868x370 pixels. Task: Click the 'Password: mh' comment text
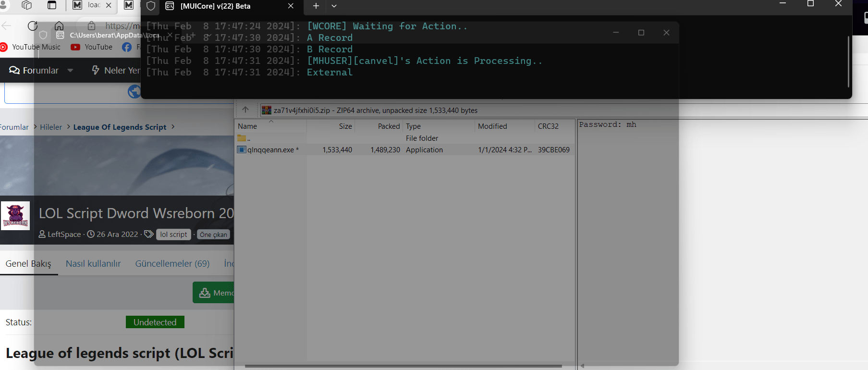coord(608,124)
